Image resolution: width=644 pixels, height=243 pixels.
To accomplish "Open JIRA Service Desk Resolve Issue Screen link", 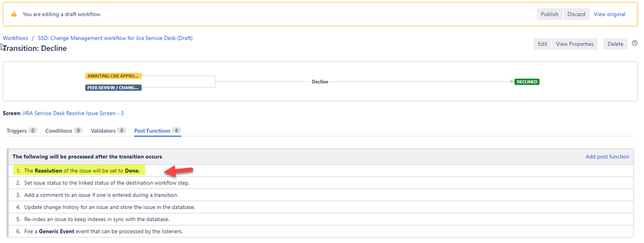I will (x=73, y=113).
